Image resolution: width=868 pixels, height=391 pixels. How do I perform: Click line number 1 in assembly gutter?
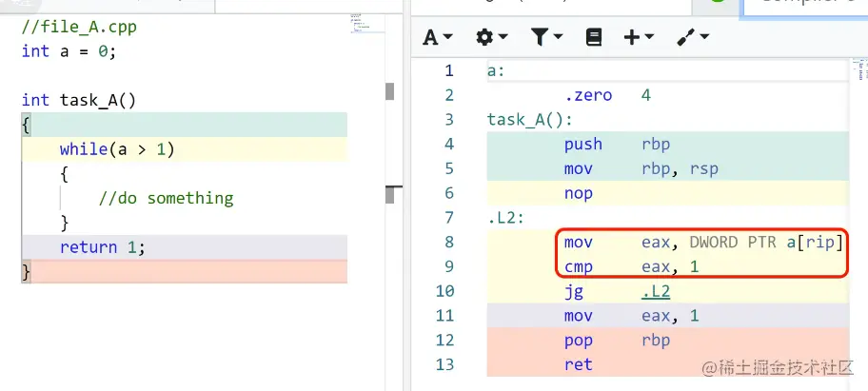coord(449,70)
